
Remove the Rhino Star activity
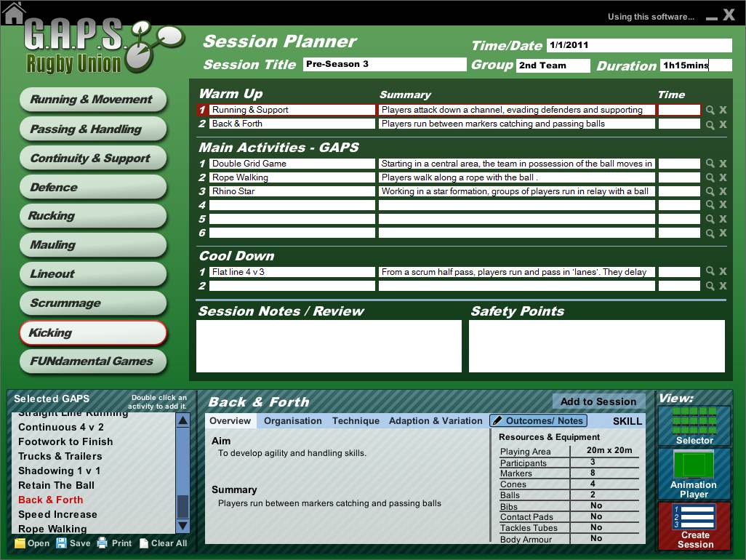[x=723, y=191]
